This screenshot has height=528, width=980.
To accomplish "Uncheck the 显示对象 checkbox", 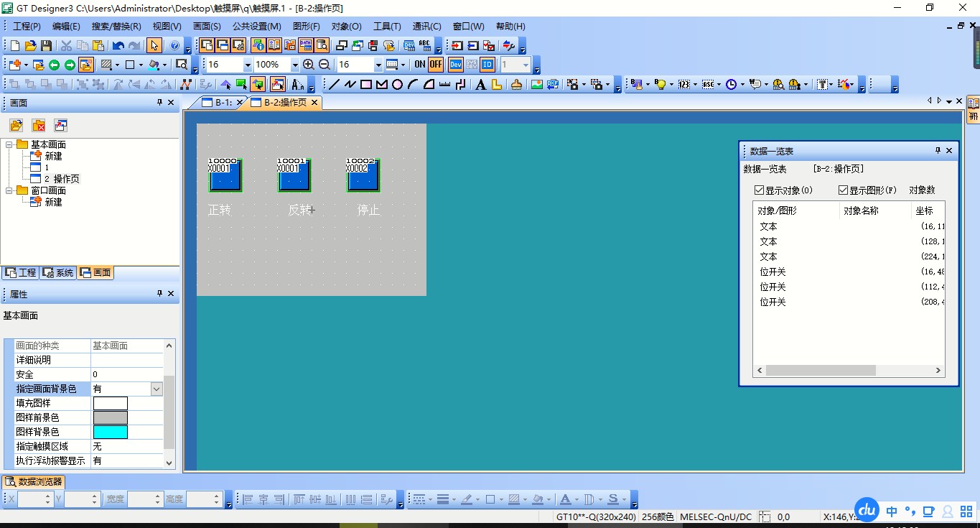I will point(759,190).
